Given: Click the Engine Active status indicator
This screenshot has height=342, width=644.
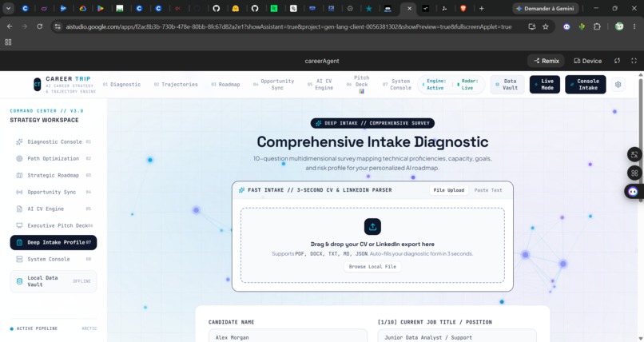Looking at the screenshot, I should pyautogui.click(x=435, y=85).
